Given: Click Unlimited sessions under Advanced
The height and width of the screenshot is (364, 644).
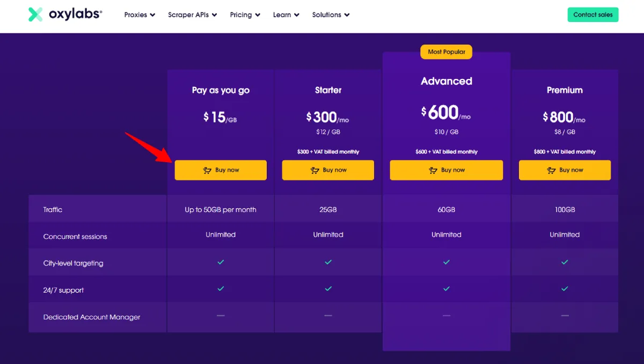Looking at the screenshot, I should coord(447,235).
